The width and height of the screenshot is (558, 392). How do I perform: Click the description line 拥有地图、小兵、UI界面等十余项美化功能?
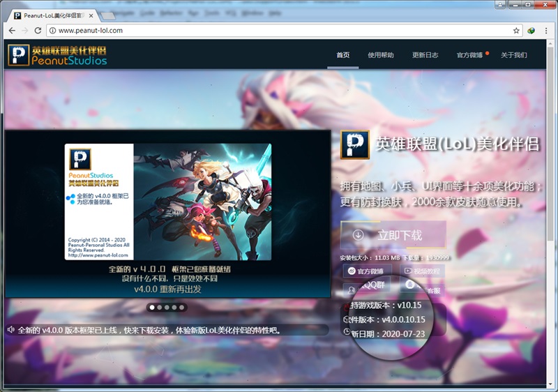click(441, 186)
